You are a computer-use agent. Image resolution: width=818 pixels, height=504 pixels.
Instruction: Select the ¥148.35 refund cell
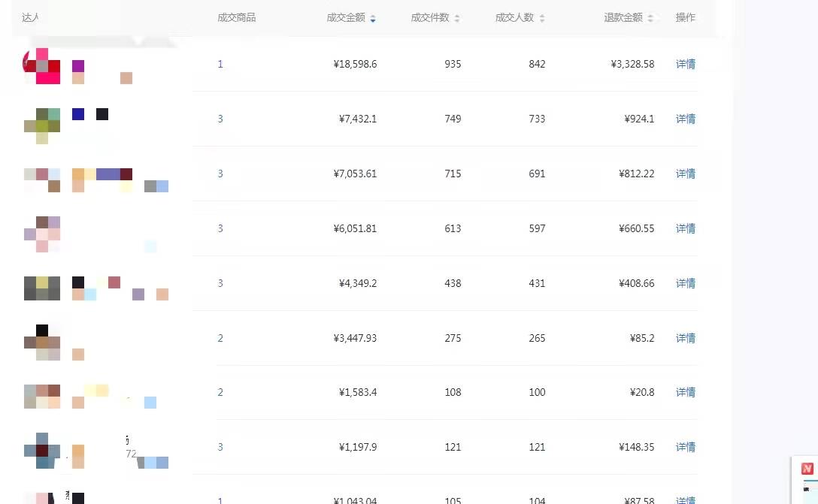point(637,447)
